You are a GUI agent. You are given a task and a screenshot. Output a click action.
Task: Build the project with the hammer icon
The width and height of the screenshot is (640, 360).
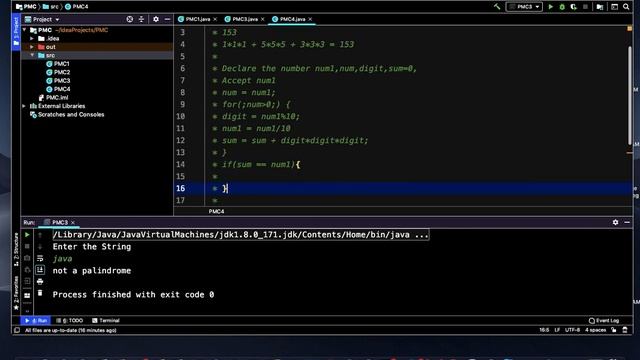pos(497,7)
